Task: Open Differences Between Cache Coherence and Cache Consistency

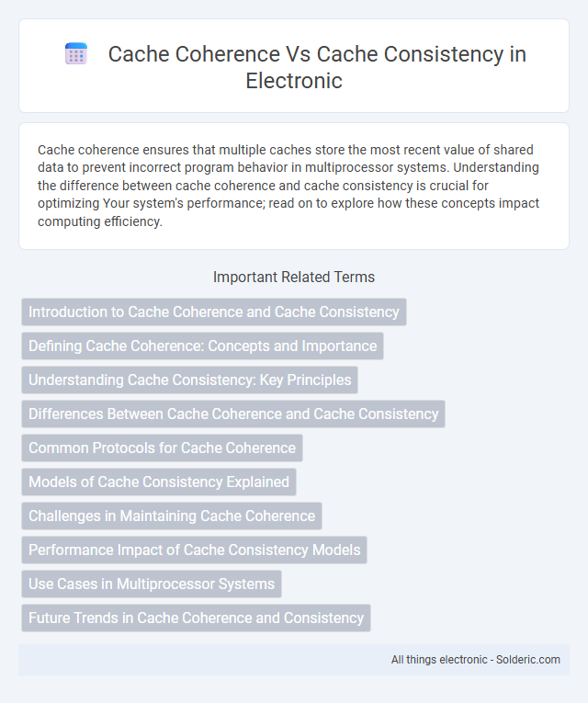Action: click(233, 414)
